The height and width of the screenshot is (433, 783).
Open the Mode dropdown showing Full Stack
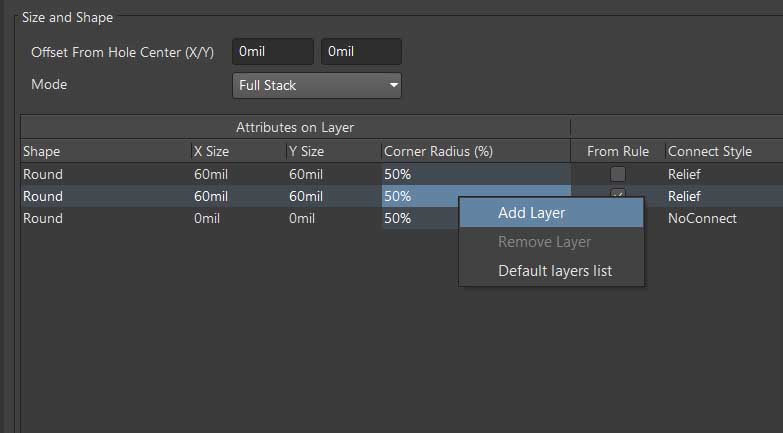point(316,86)
